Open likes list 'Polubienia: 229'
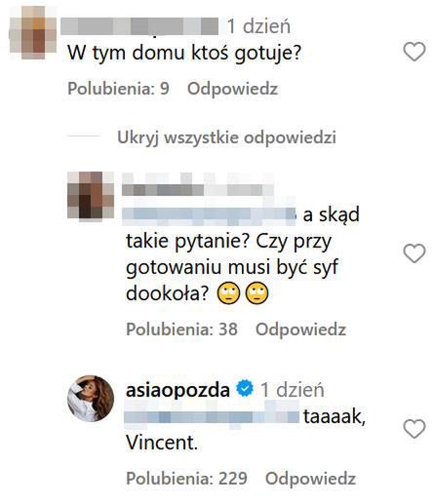 pos(186,479)
